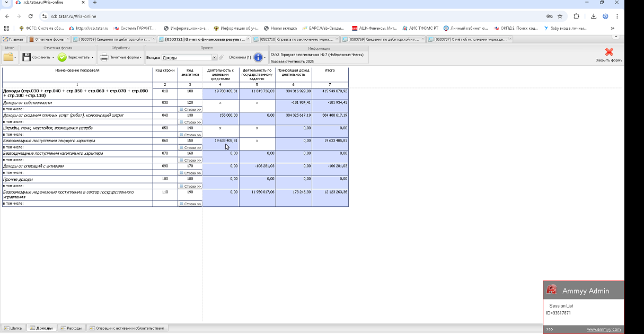This screenshot has height=334, width=644.
Task: Expand Строки for analytic code 170
Action: click(190, 173)
